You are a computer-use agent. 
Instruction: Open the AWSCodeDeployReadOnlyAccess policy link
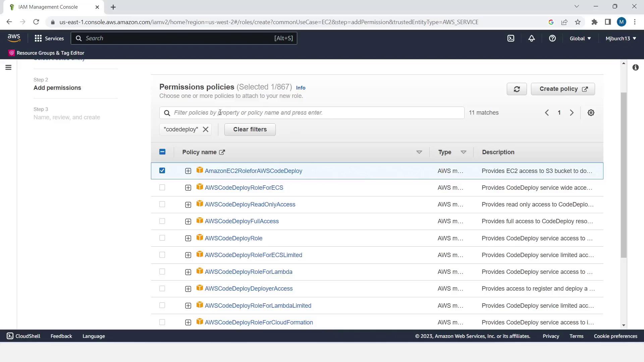coord(250,204)
